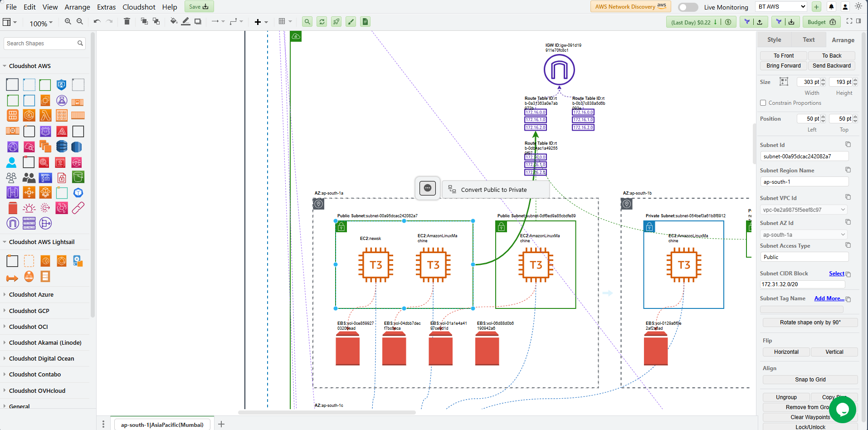Expand the Cloudshot Azure shapes section

(x=31, y=294)
